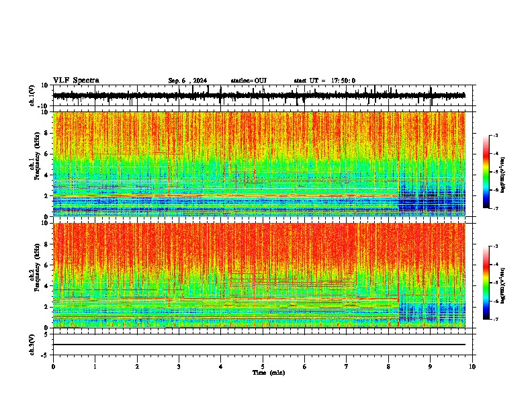The image size is (532, 411).
Task: Click the ch.3 flat voltage line
Action: 259,345
